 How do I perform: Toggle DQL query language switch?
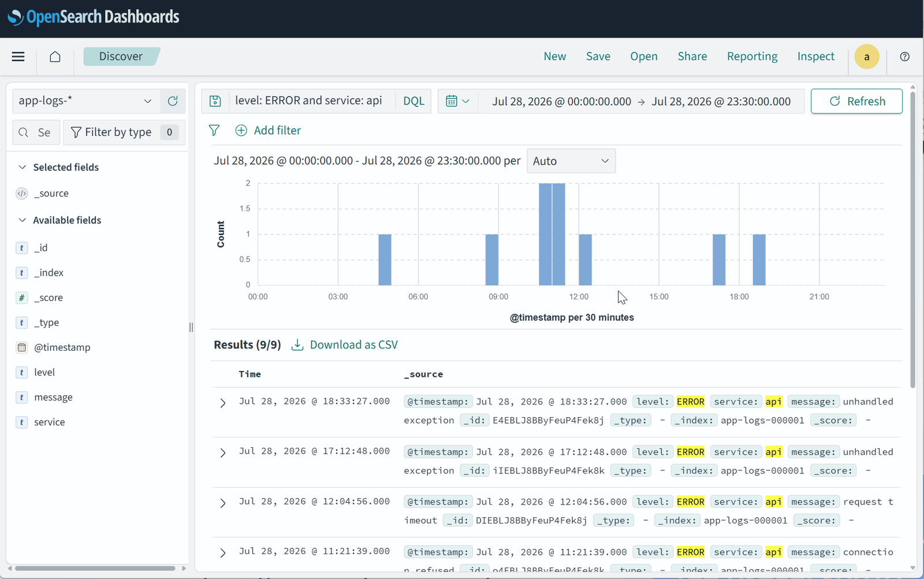coord(413,101)
